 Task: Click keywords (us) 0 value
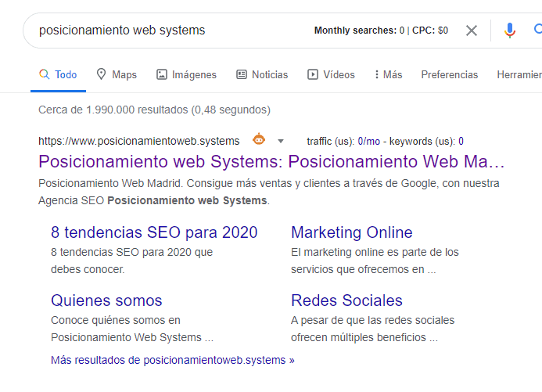[x=461, y=142]
